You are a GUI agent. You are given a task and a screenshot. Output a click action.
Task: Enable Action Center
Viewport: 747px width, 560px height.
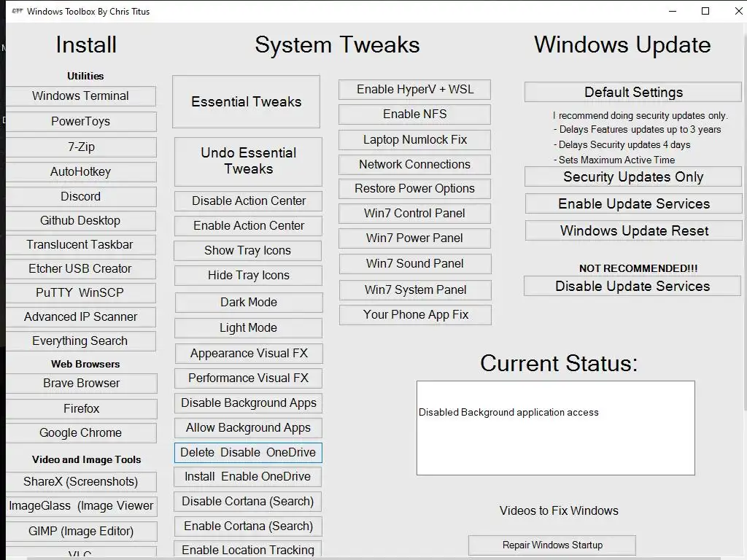(248, 226)
